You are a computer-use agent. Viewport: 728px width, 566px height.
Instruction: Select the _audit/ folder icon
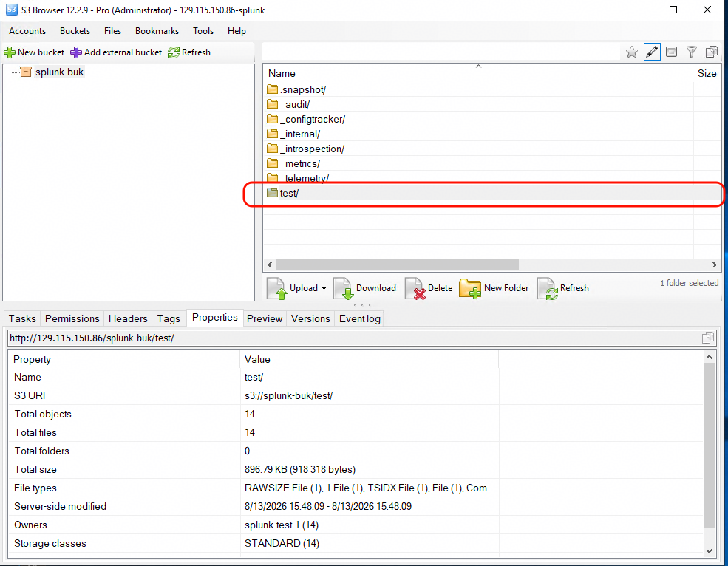[273, 104]
